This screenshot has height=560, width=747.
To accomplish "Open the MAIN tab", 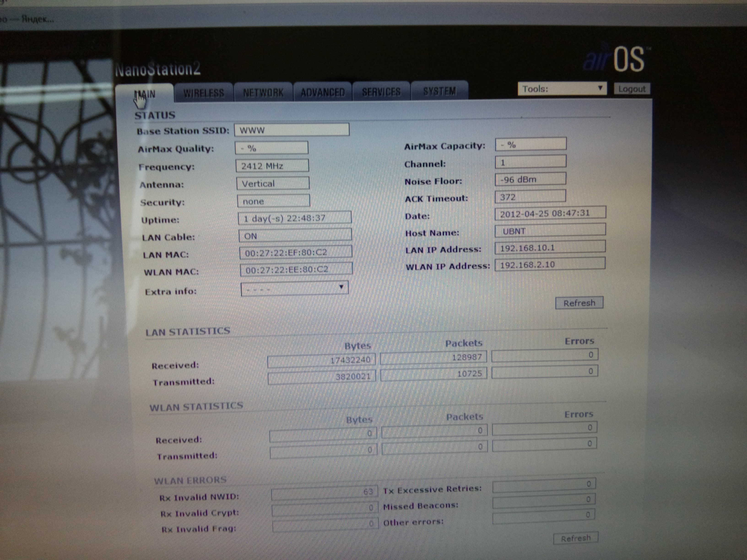I will click(145, 94).
